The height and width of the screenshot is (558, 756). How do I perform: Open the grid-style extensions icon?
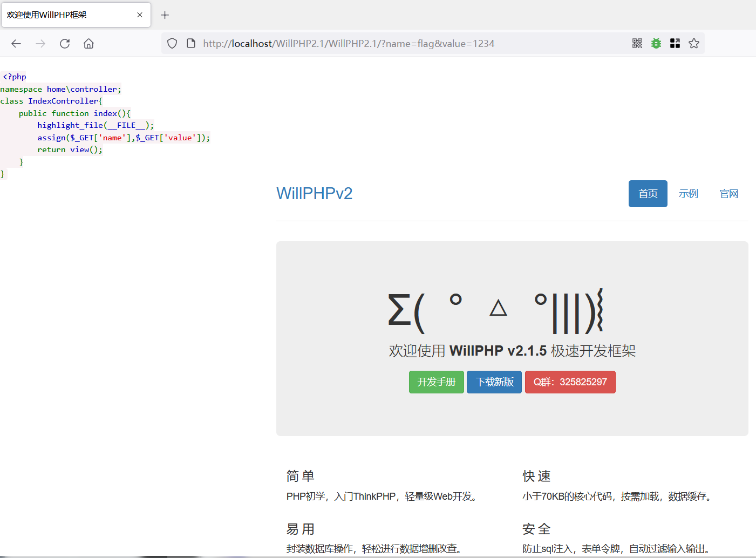[x=675, y=43]
